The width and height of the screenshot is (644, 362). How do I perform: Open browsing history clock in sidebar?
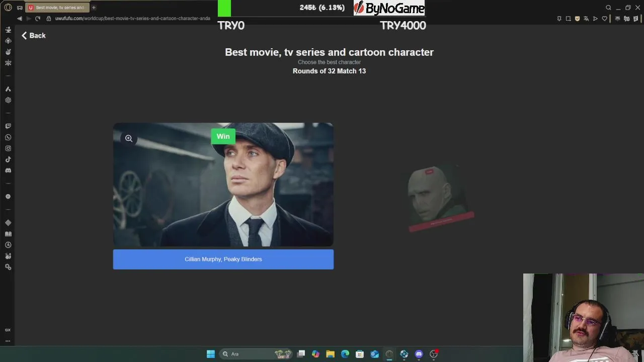tap(8, 245)
